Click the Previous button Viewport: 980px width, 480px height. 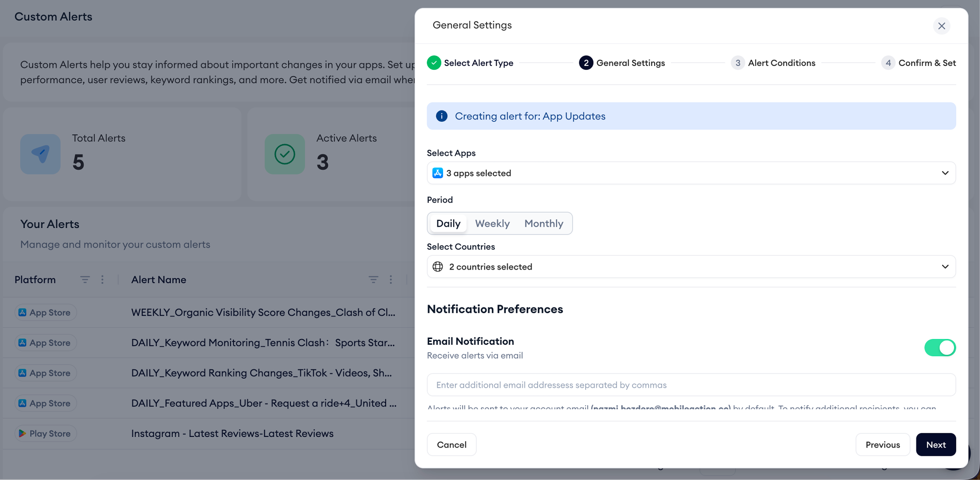pos(882,445)
